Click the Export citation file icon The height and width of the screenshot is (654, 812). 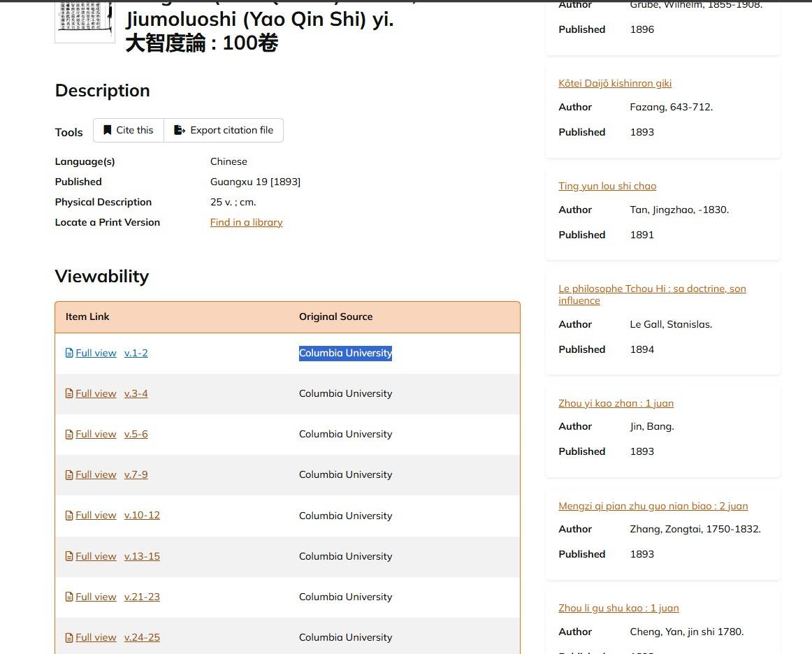[x=180, y=130]
